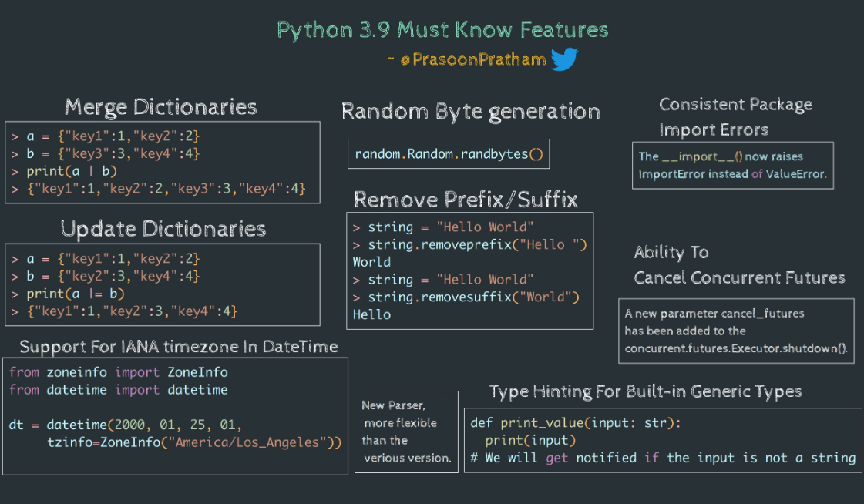This screenshot has height=504, width=864.
Task: Select the Cancel Concurrent Futures heading
Action: 739,277
